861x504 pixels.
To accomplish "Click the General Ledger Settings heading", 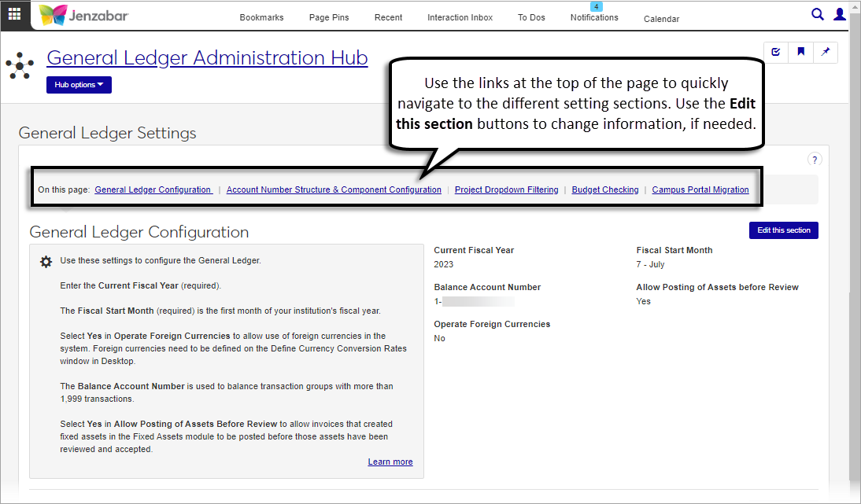I will tap(107, 133).
